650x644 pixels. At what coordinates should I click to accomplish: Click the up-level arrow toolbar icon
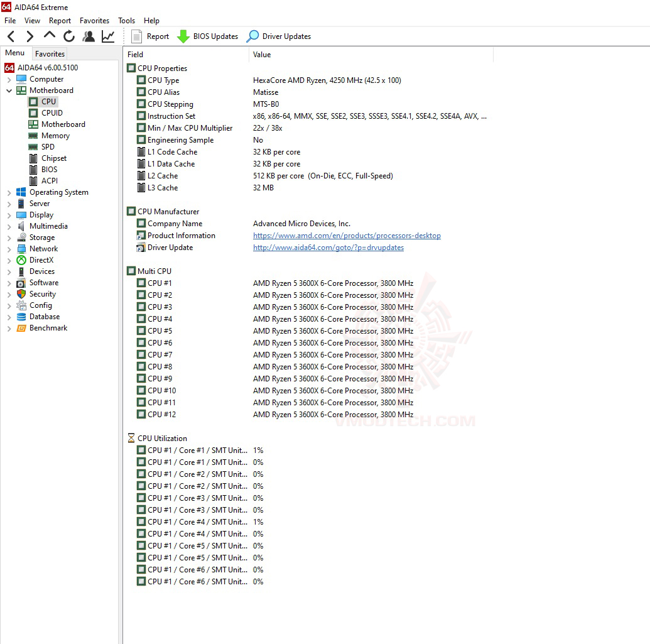tap(50, 35)
